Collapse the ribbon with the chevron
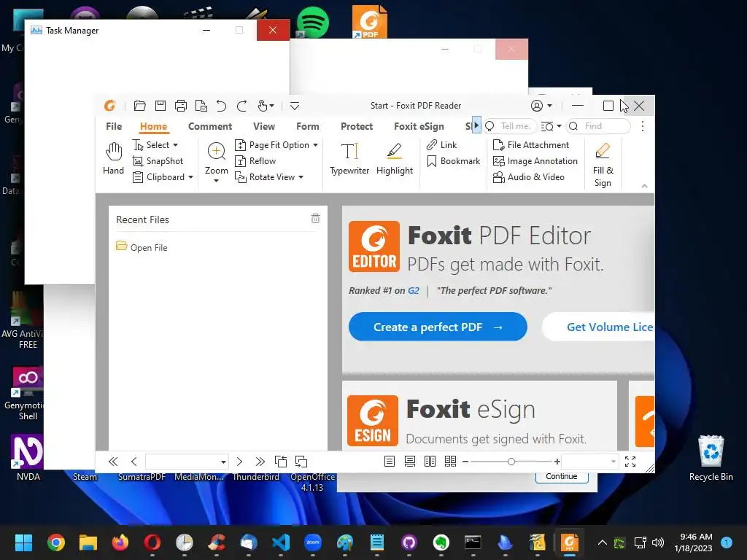This screenshot has height=560, width=747. (x=645, y=186)
